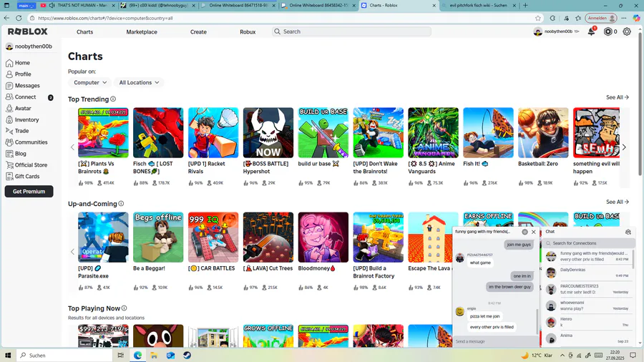Show Up-and-Coming info icon
The width and height of the screenshot is (644, 362).
click(x=121, y=204)
